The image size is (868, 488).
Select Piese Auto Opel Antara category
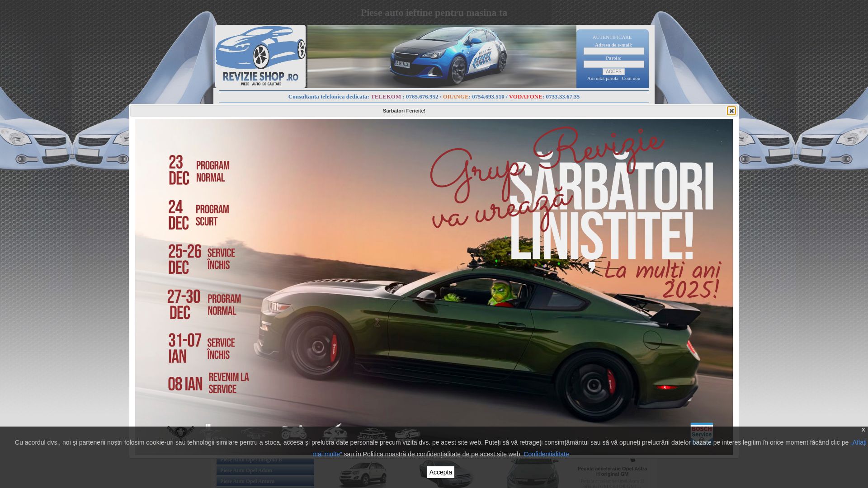click(265, 481)
